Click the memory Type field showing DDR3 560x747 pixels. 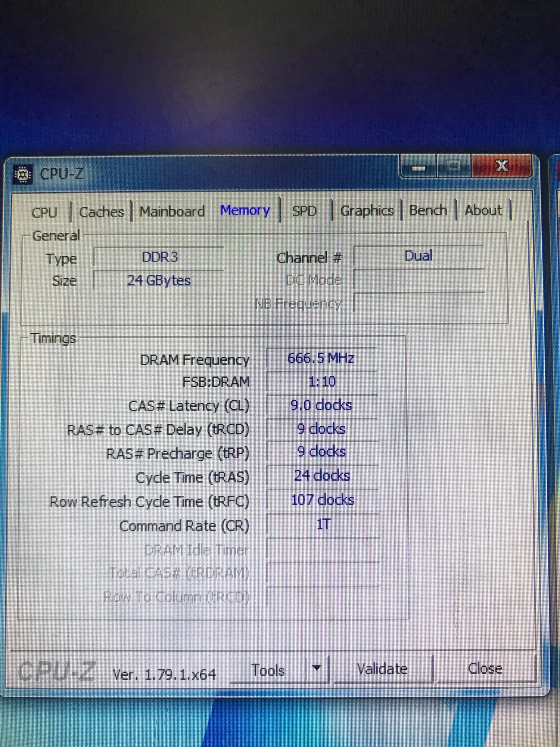pyautogui.click(x=159, y=257)
